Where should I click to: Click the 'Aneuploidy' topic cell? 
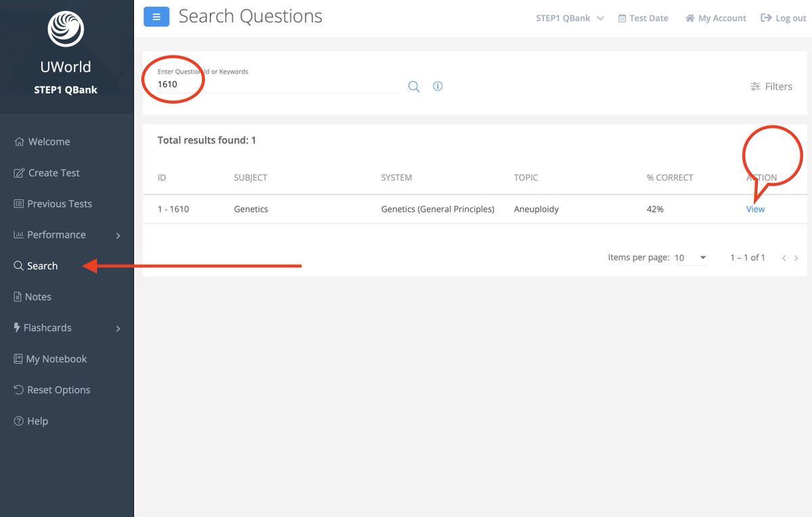[536, 209]
